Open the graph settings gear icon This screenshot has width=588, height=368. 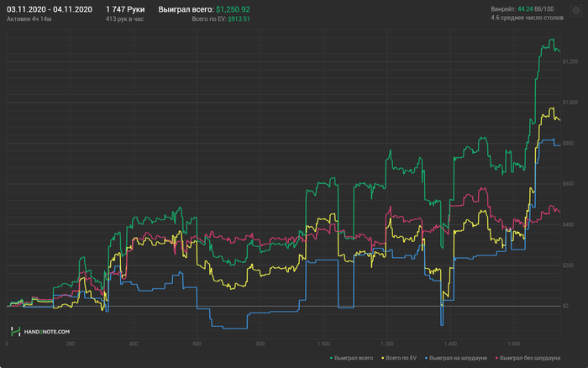(576, 11)
